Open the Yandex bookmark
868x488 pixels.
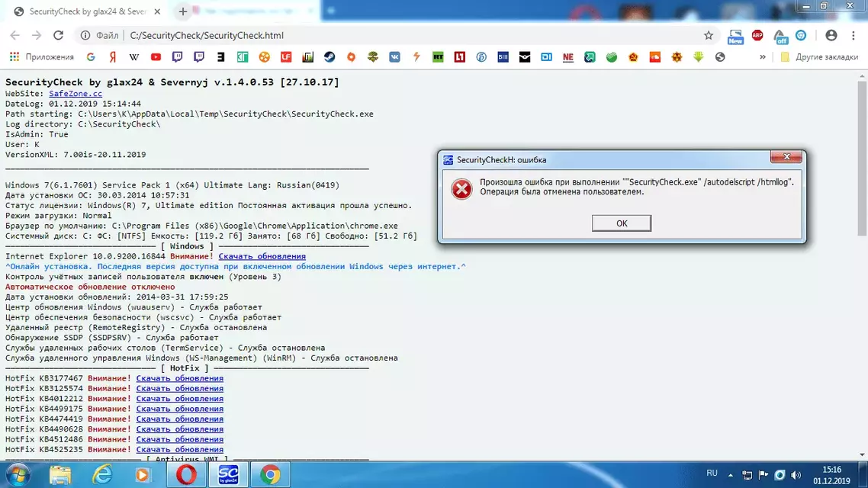click(112, 57)
